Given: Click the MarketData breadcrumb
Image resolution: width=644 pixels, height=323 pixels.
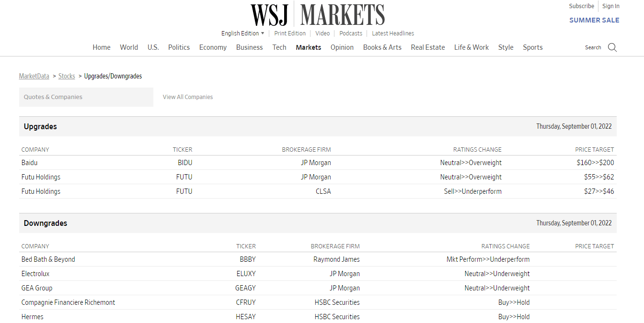Looking at the screenshot, I should point(34,76).
